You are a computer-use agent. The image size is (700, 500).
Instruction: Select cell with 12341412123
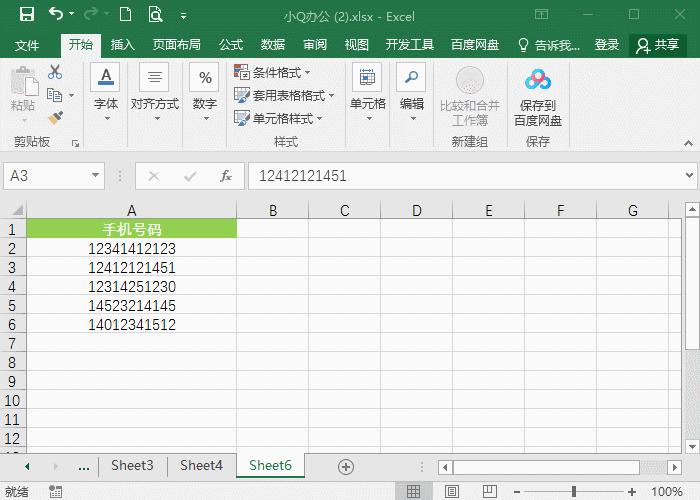click(132, 248)
